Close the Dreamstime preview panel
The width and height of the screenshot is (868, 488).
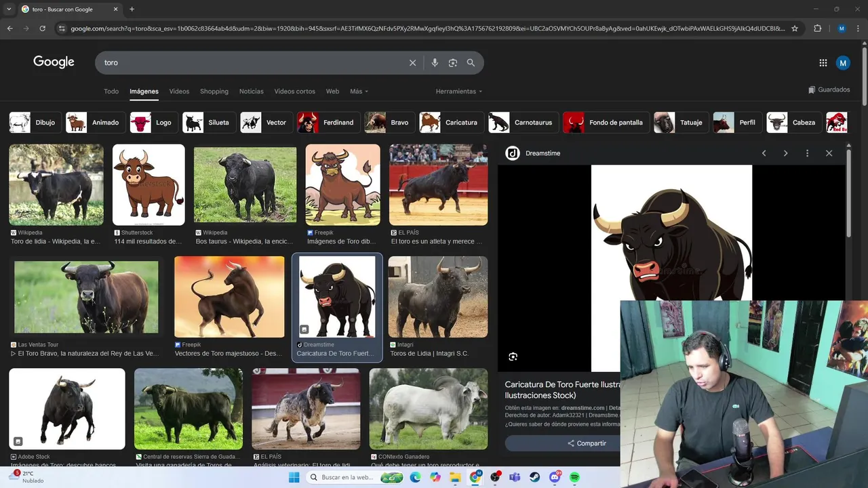pos(829,153)
